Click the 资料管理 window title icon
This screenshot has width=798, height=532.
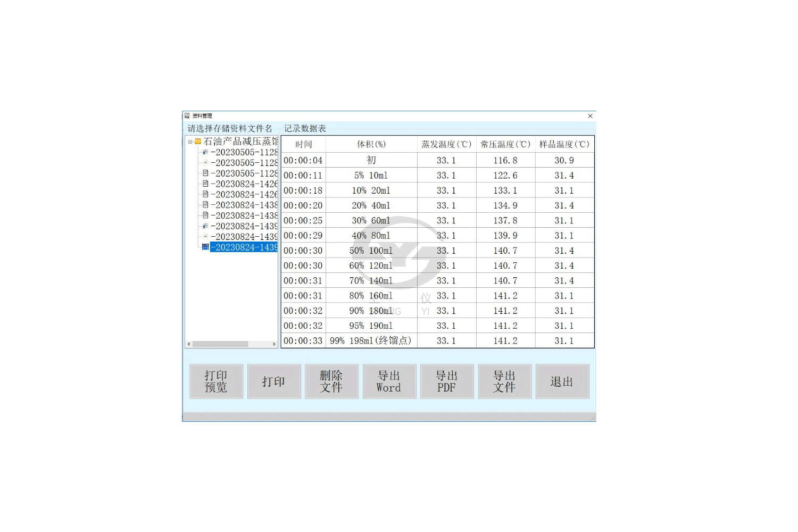187,116
